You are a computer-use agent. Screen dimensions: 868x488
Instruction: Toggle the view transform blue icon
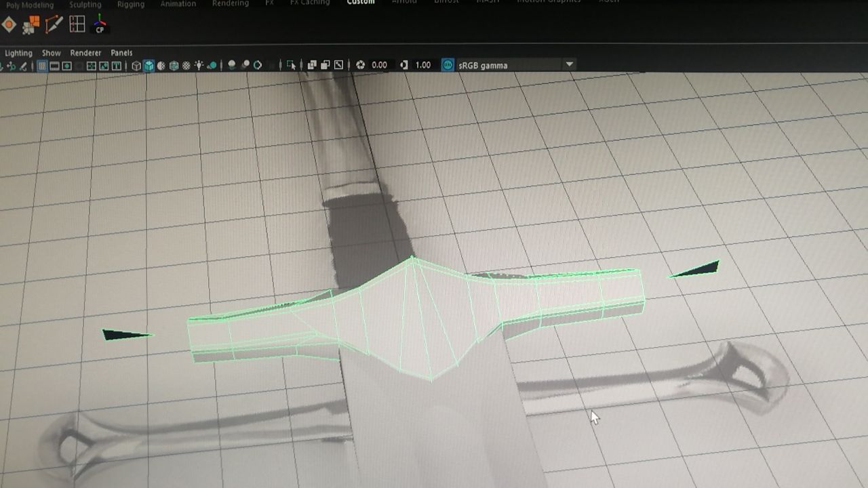click(448, 65)
